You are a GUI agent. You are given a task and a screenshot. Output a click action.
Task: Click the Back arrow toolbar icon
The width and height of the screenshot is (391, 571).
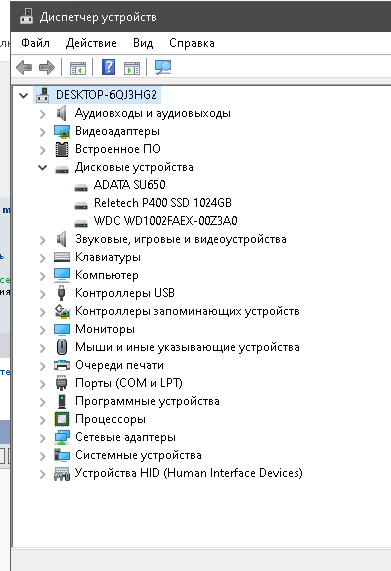(24, 67)
